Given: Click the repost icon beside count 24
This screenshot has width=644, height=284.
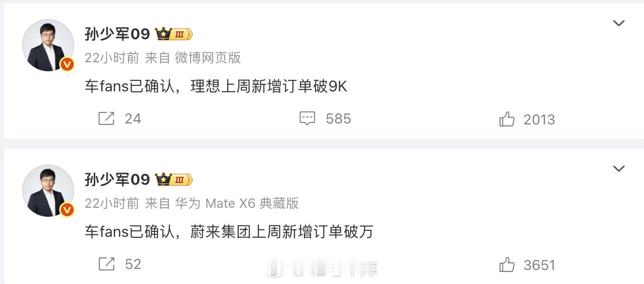Looking at the screenshot, I should (106, 119).
